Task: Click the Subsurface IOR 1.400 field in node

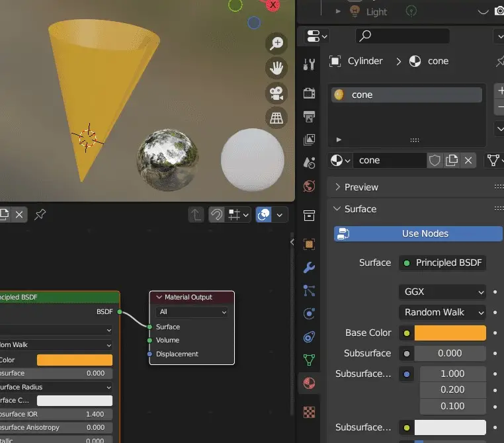Action: tap(55, 414)
